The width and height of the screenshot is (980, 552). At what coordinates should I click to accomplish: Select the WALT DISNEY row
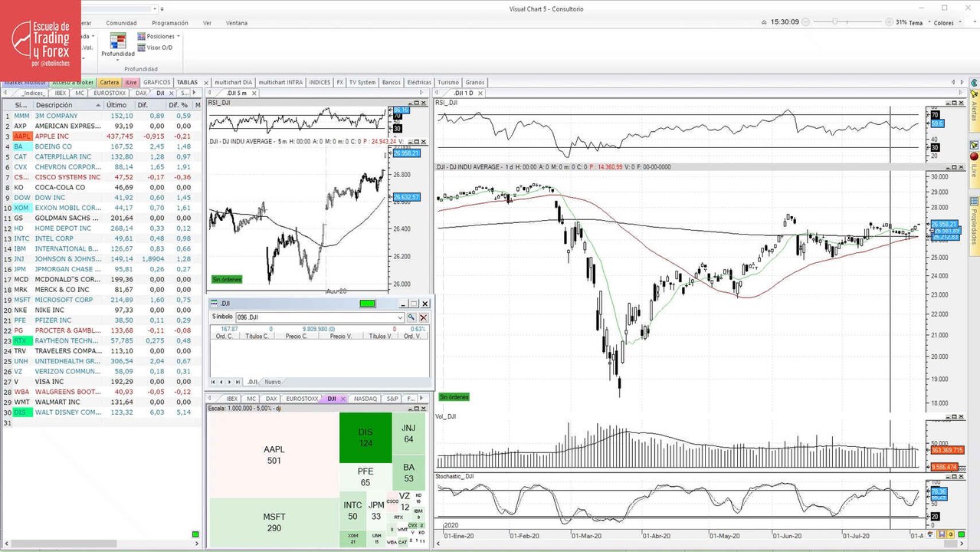click(101, 412)
